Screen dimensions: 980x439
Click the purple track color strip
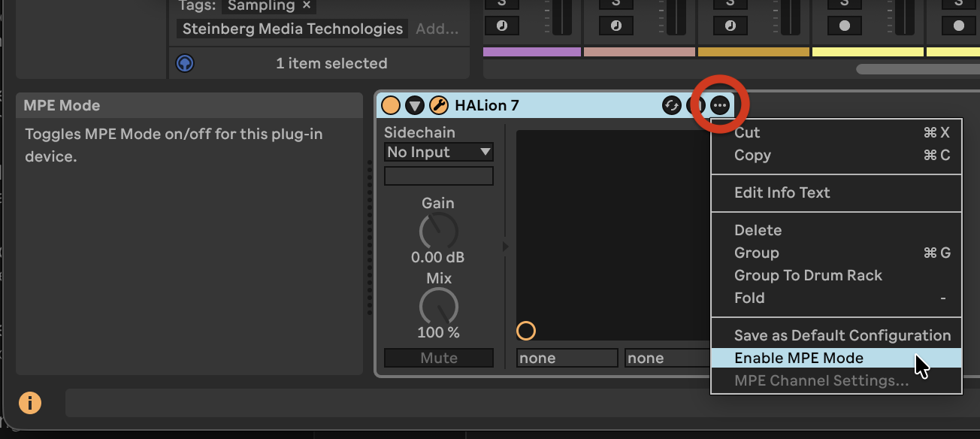click(532, 52)
